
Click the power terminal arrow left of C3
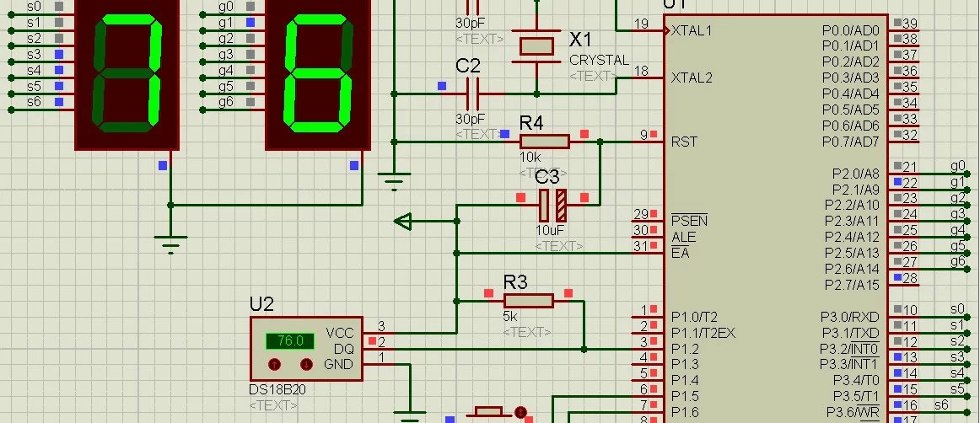click(403, 222)
